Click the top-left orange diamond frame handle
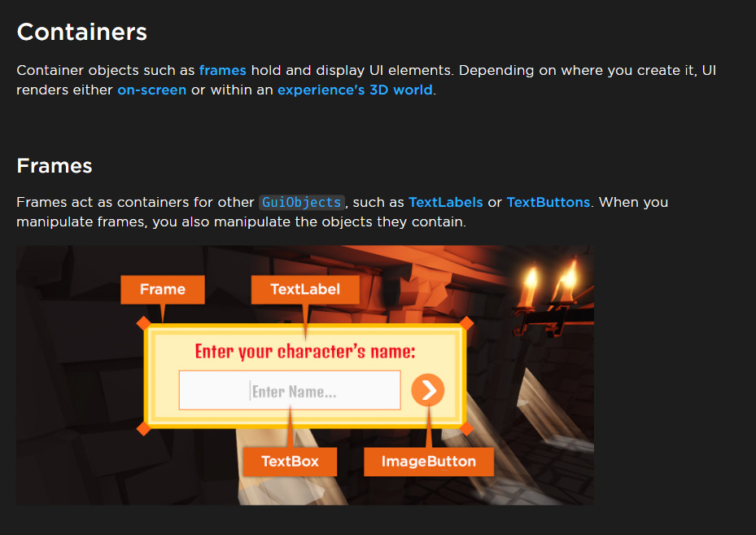Screen dimensions: 756x535 pyautogui.click(x=144, y=323)
